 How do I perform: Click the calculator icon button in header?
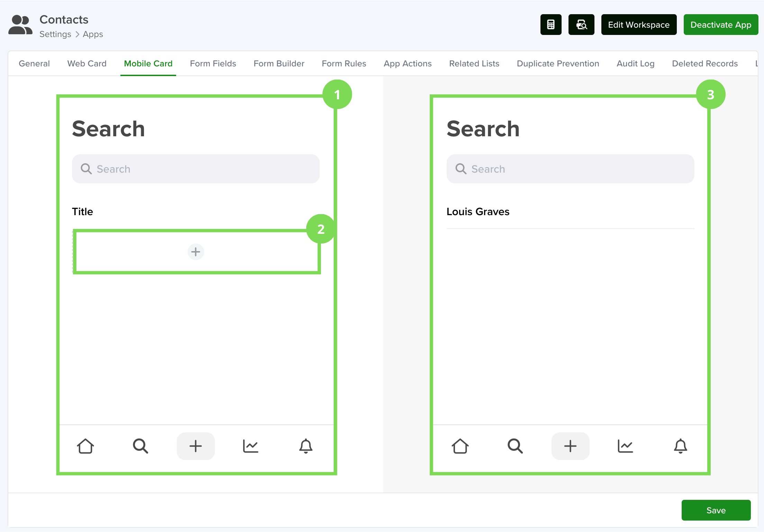tap(551, 25)
